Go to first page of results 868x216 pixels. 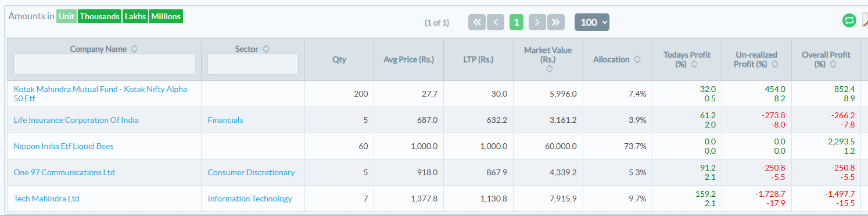click(476, 22)
